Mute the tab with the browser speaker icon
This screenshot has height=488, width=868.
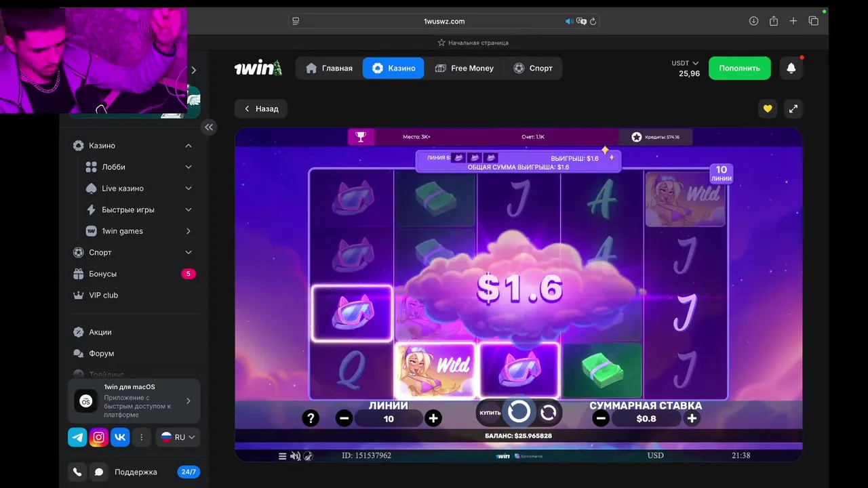click(x=569, y=21)
